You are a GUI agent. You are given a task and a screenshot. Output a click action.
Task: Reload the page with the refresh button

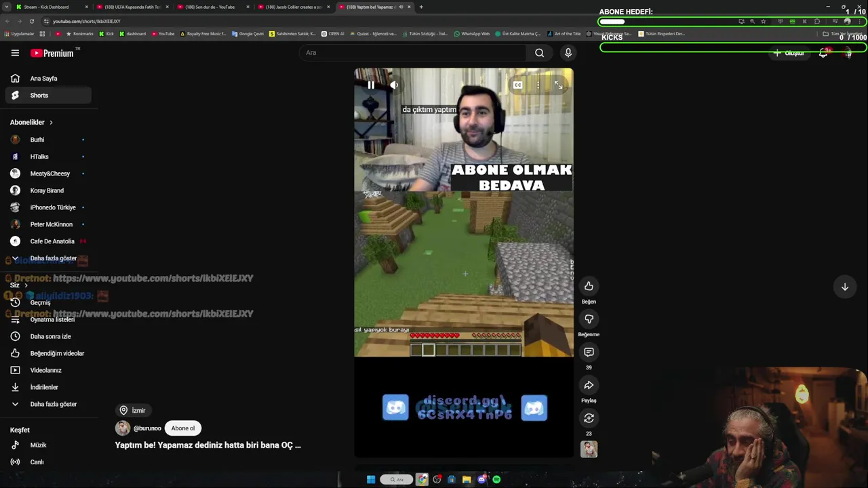coord(31,21)
